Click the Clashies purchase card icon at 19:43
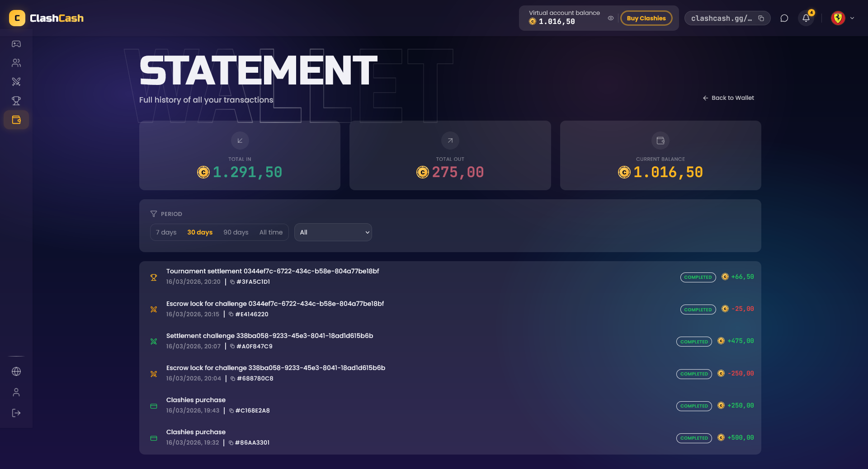868x469 pixels. (x=154, y=406)
